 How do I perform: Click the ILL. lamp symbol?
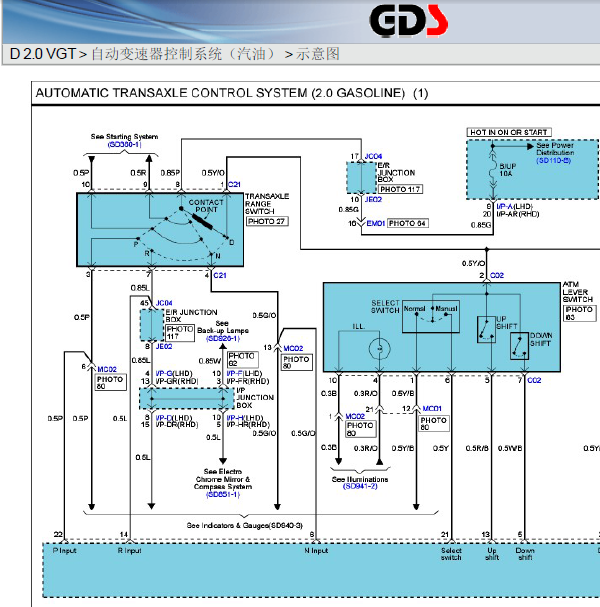tap(379, 348)
